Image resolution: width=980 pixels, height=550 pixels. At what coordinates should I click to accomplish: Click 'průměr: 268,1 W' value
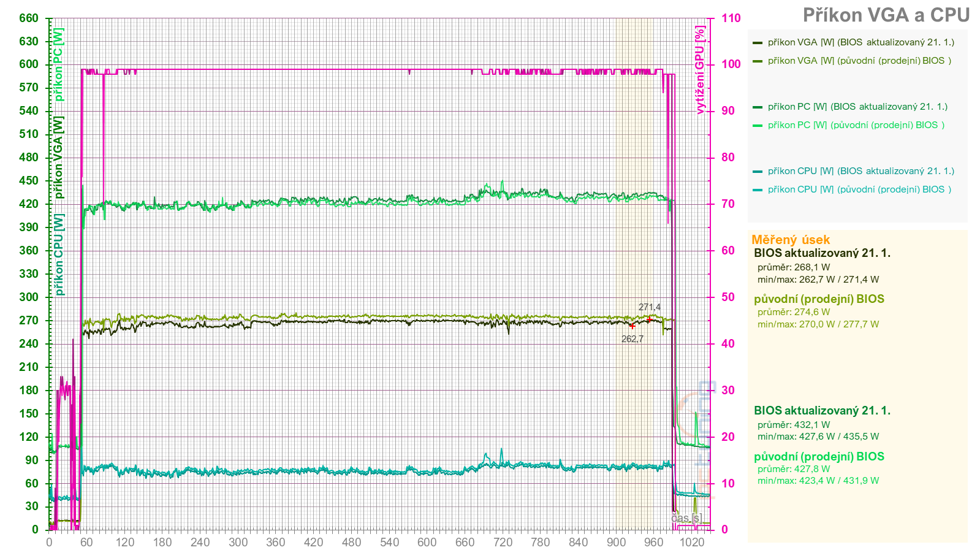[794, 267]
